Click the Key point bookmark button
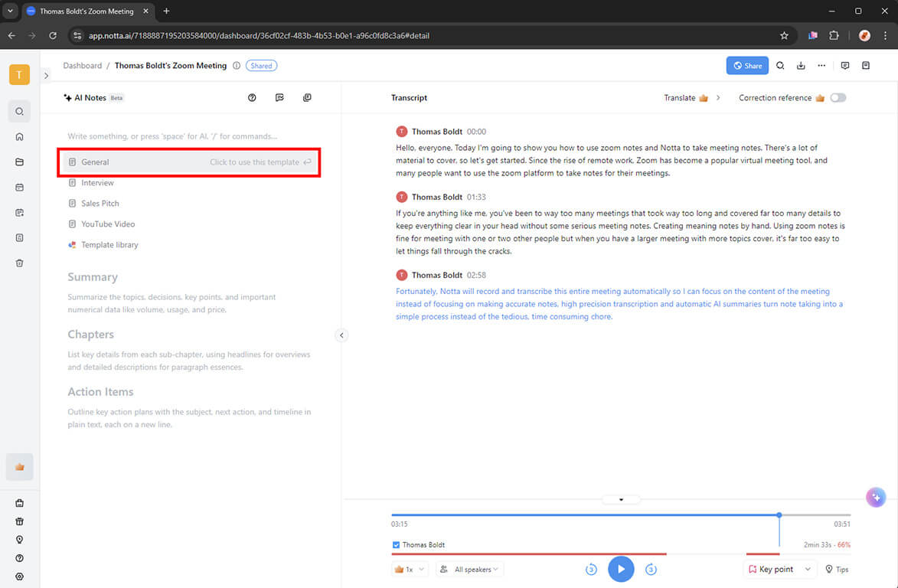This screenshot has height=588, width=898. point(771,570)
